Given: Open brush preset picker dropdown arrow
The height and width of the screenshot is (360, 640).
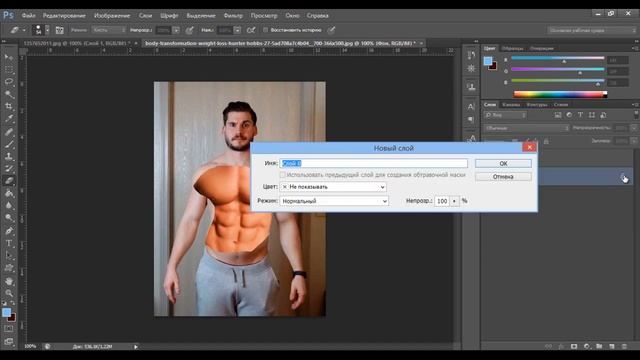Looking at the screenshot, I should 47,30.
